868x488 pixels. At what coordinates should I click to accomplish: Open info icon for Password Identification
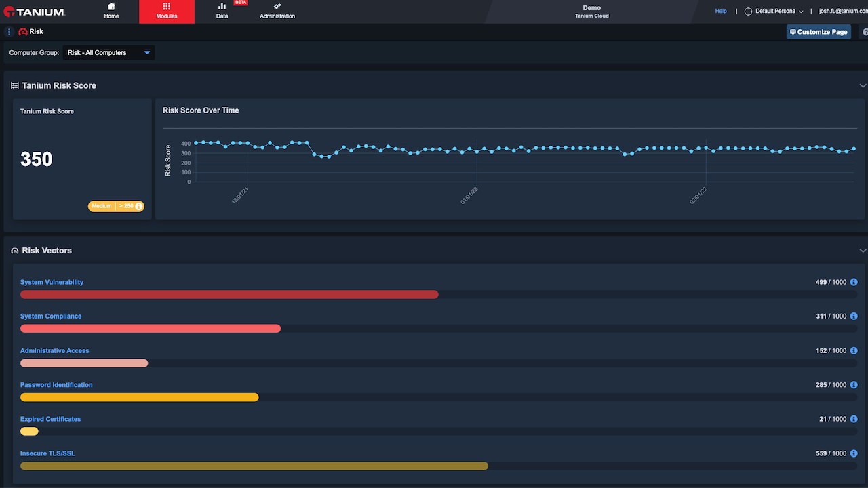(854, 385)
